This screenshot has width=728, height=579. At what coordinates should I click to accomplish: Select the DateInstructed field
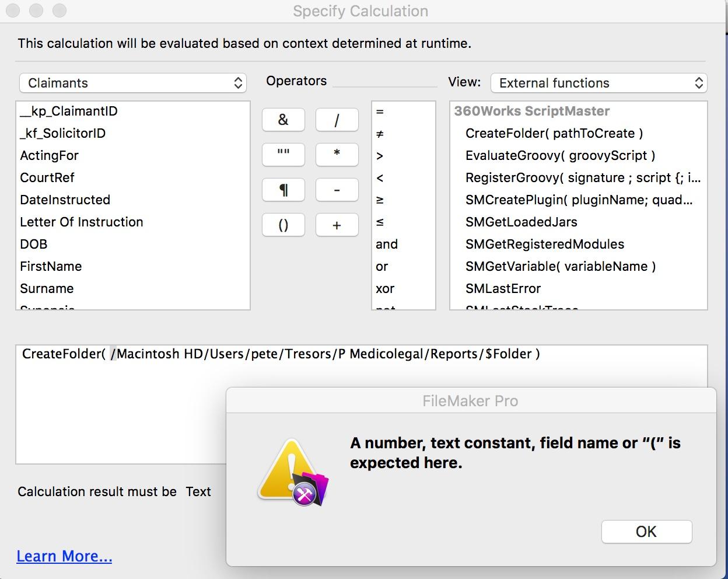tap(133, 200)
